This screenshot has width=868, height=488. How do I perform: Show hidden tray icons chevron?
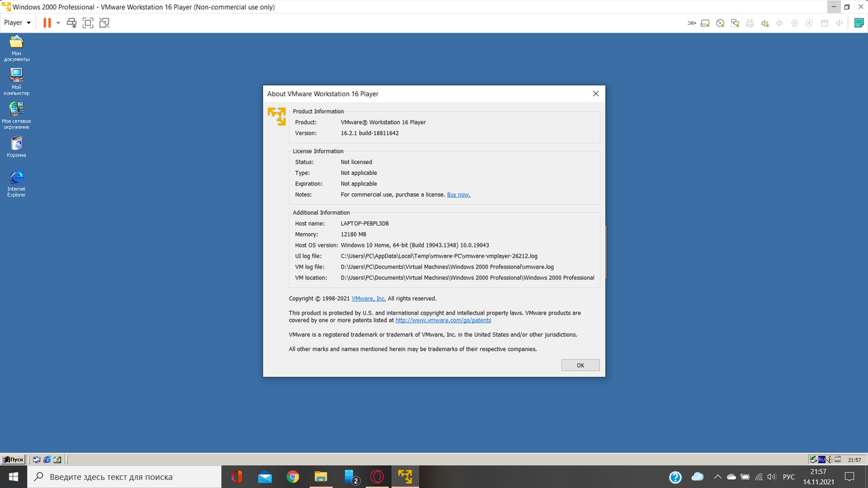tap(717, 477)
